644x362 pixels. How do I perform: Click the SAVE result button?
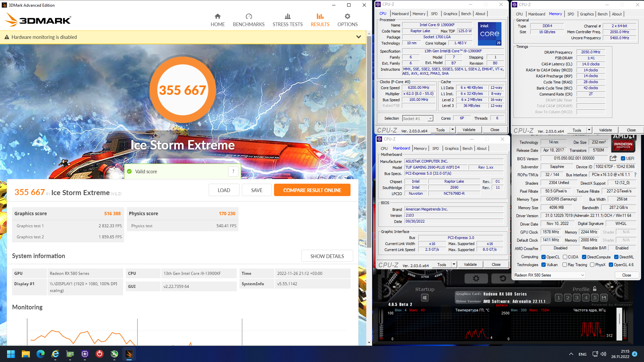point(257,190)
